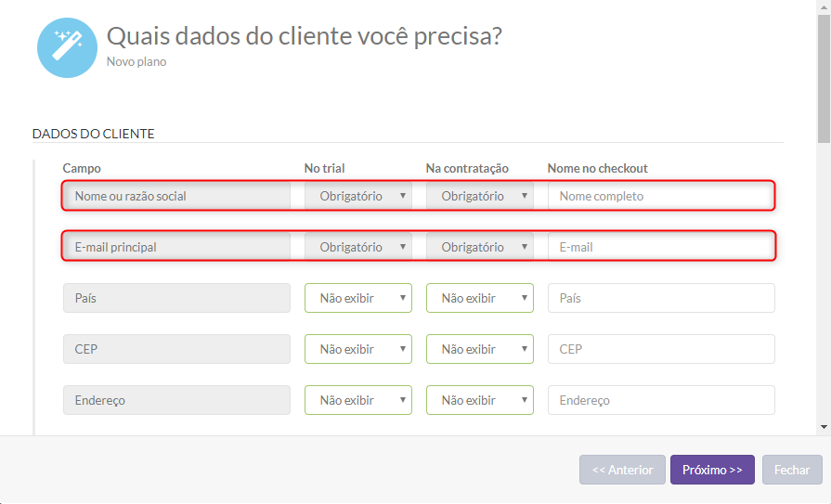The image size is (831, 504).
Task: Click the 'Nome completo' checkout name field
Action: (660, 196)
